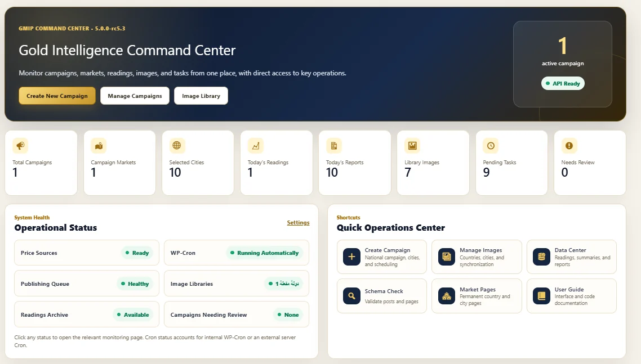The height and width of the screenshot is (364, 641).
Task: Click the Manage Images shortcut title
Action: click(481, 250)
